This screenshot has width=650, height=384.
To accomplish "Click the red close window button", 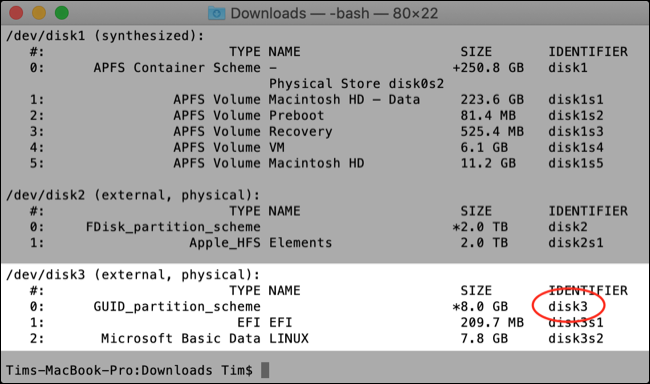I will tap(16, 13).
